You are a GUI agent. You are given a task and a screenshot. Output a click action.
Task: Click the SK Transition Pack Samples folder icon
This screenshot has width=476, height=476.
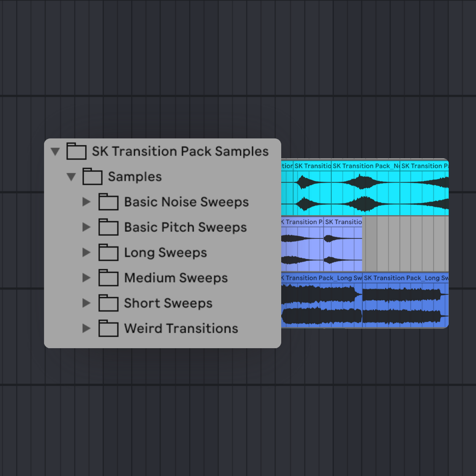click(x=76, y=151)
